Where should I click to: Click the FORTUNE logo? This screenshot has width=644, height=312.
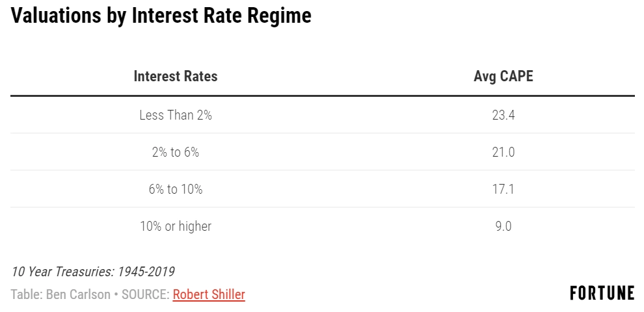pos(602,293)
